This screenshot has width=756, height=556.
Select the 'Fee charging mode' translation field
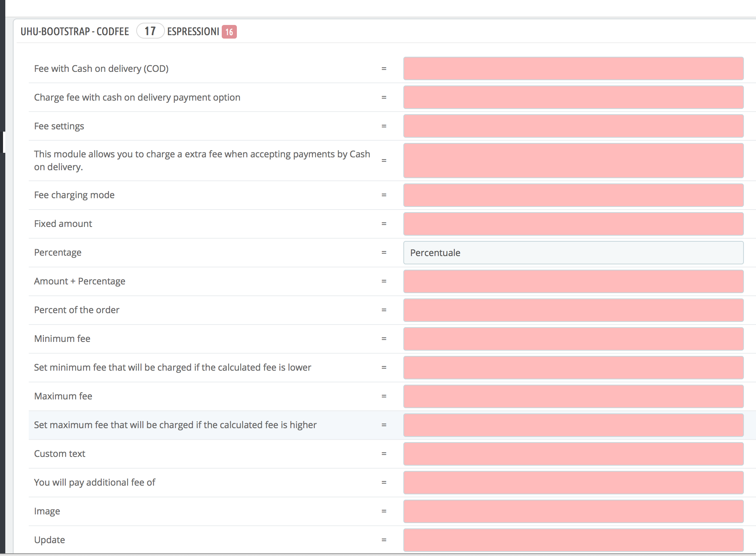click(x=573, y=195)
